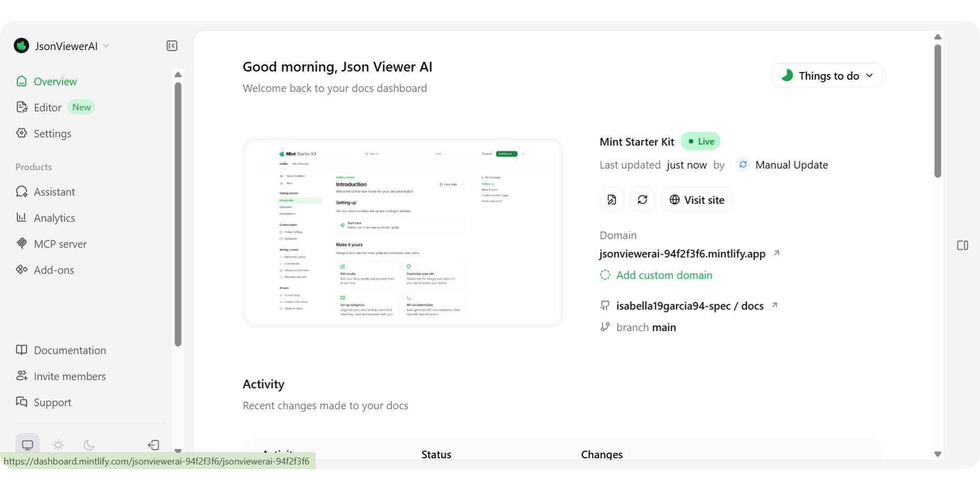This screenshot has width=980, height=490.
Task: Open docs in editor via file-pen icon
Action: 611,199
